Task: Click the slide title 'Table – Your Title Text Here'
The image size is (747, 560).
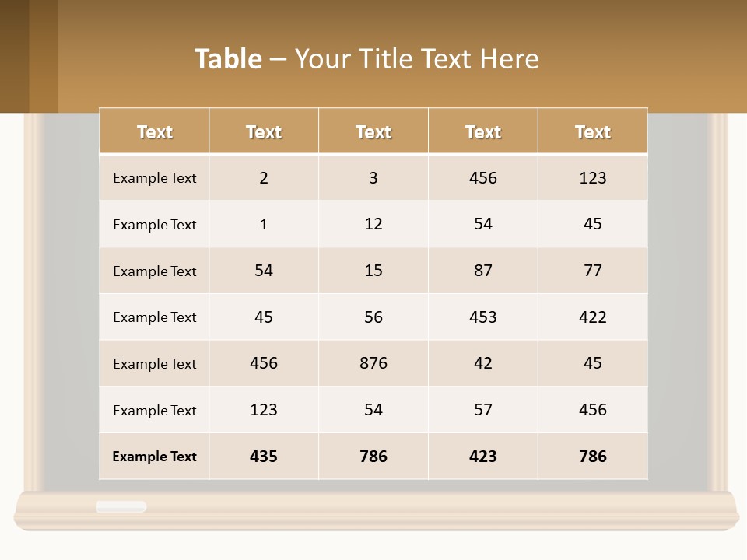Action: point(366,58)
